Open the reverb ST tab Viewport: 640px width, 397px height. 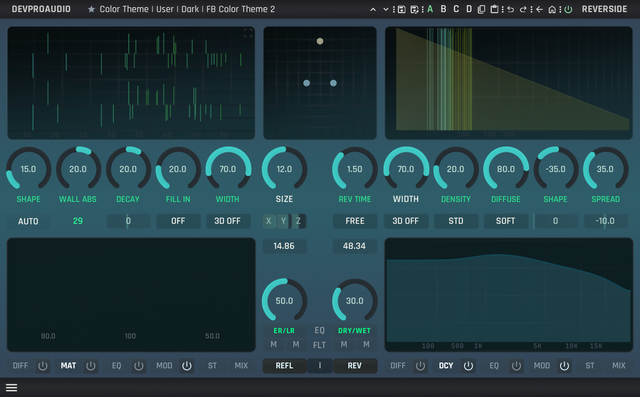click(x=590, y=366)
